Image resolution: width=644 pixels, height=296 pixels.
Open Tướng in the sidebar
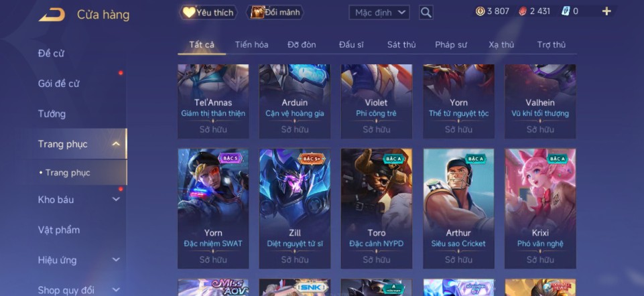point(52,114)
